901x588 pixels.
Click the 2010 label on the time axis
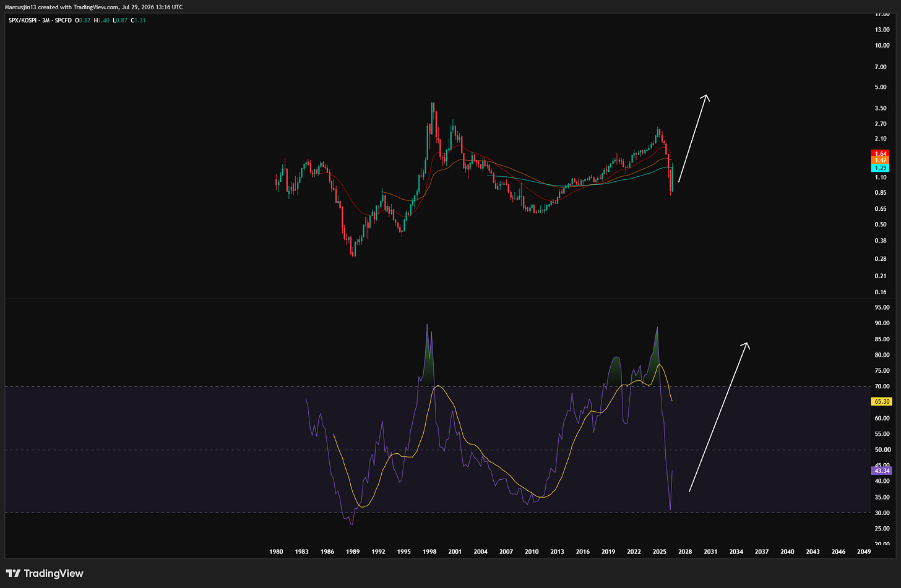[x=531, y=552]
